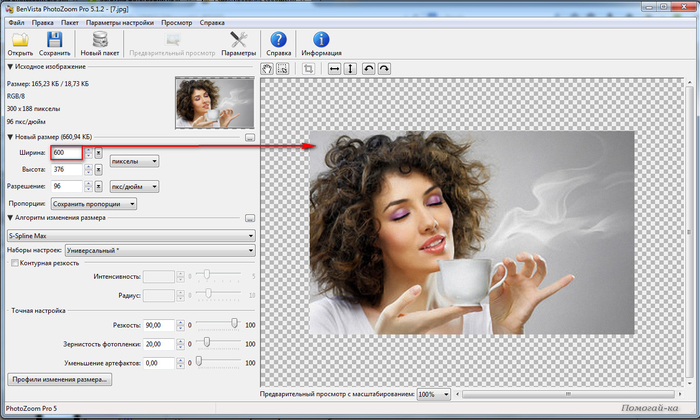The image size is (700, 420).
Task: Enable the Контурная резкость checkbox
Action: point(15,263)
